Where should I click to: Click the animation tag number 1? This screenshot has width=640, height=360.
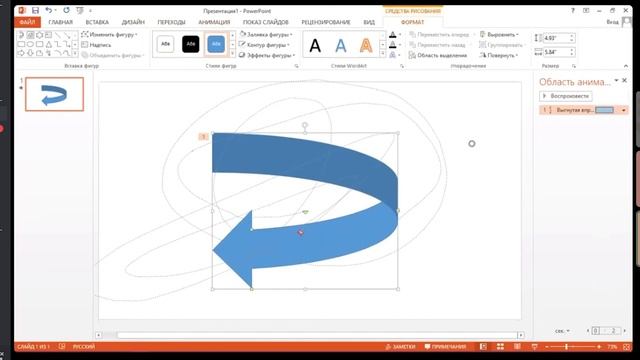coord(204,136)
